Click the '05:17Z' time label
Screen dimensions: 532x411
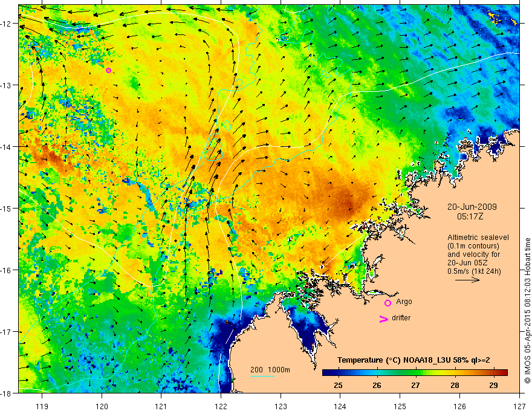click(x=470, y=216)
